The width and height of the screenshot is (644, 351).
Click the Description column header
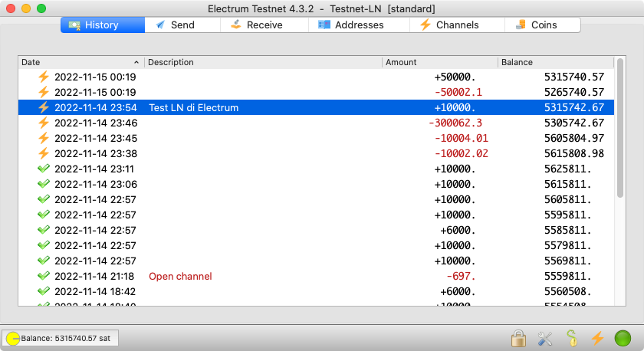pos(263,62)
